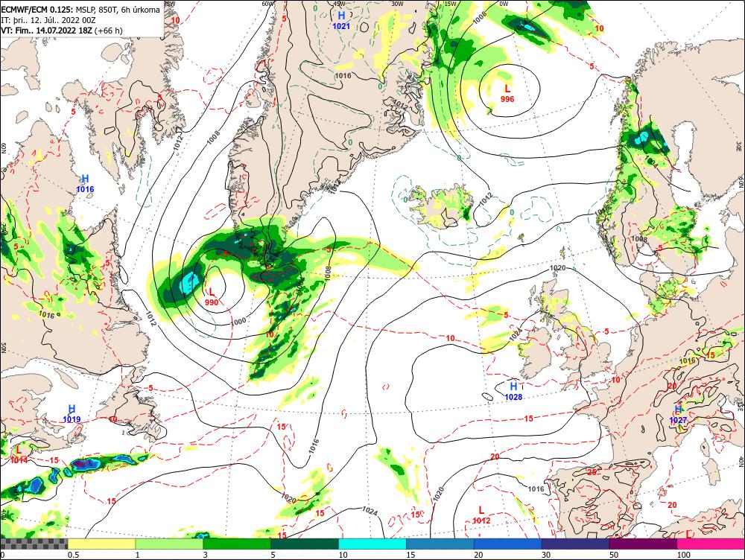Image resolution: width=745 pixels, height=560 pixels.
Task: Pick the 15–20 mm steel blue legend swatch
Action: coord(440,544)
